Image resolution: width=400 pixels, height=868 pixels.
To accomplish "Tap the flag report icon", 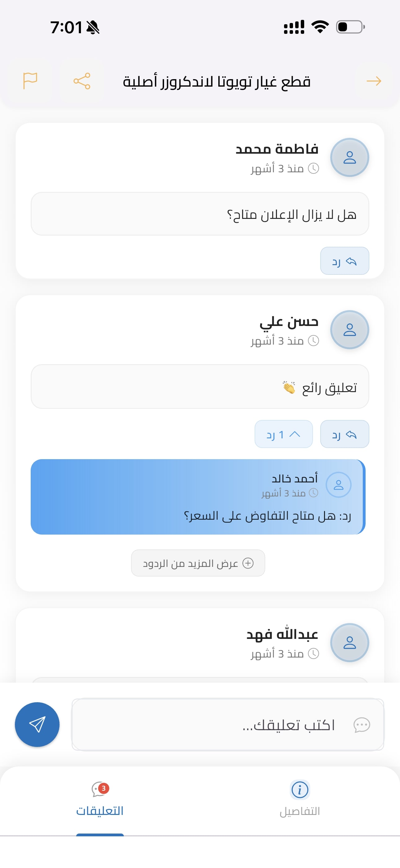I will click(30, 81).
